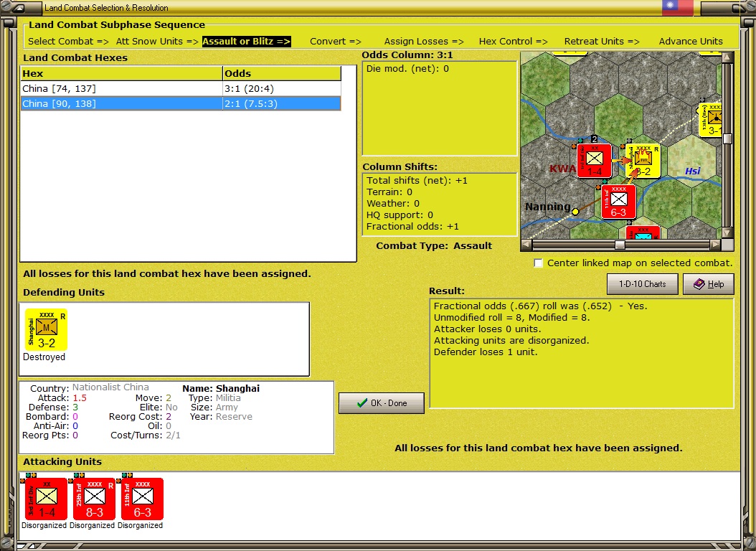
Task: Click the red 1-4 unit on the map
Action: click(595, 161)
